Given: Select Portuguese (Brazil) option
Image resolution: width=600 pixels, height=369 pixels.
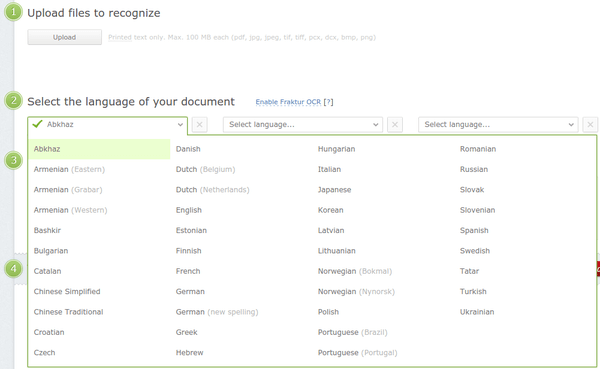Looking at the screenshot, I should coord(352,332).
